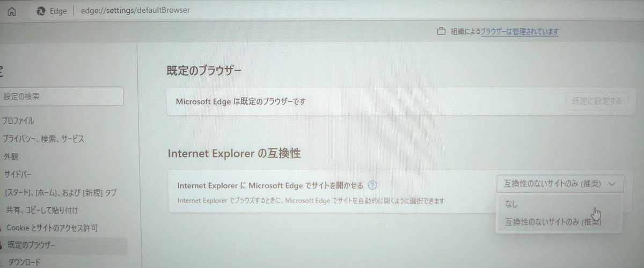
Task: Open the 互換性のないサイトのみ (推奨) dropdown
Action: (560, 184)
